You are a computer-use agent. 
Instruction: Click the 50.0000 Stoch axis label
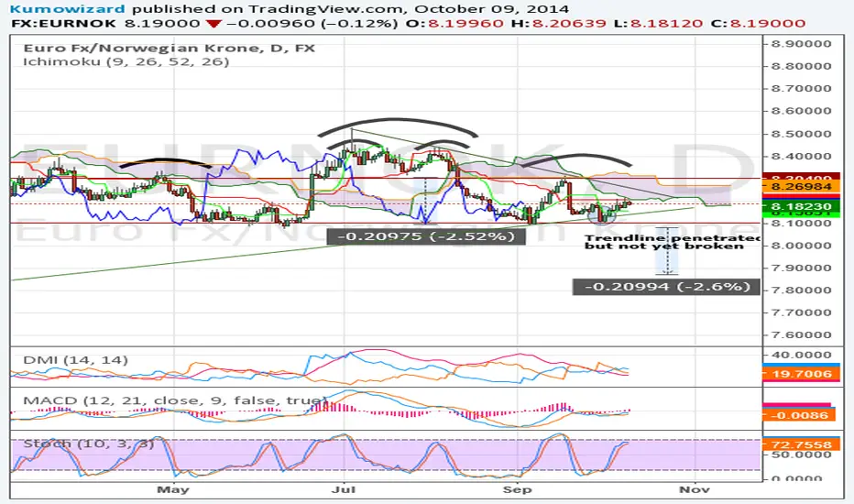click(x=801, y=455)
